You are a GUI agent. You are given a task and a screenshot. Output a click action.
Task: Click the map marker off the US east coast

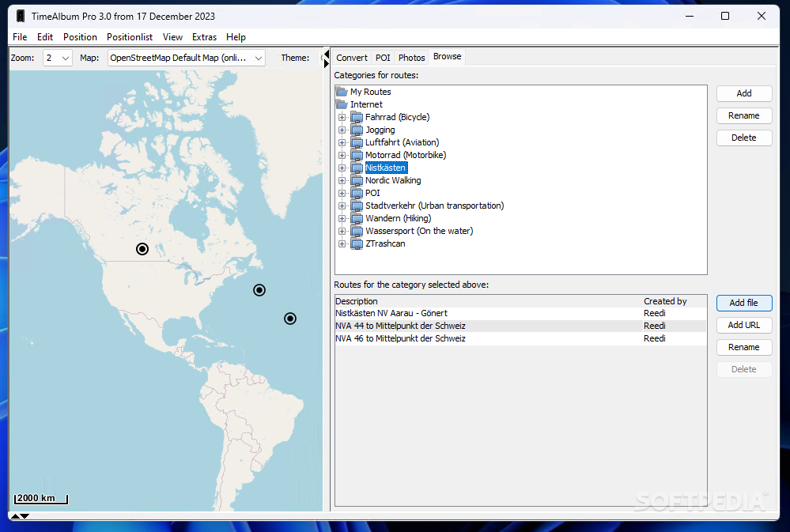(x=259, y=290)
